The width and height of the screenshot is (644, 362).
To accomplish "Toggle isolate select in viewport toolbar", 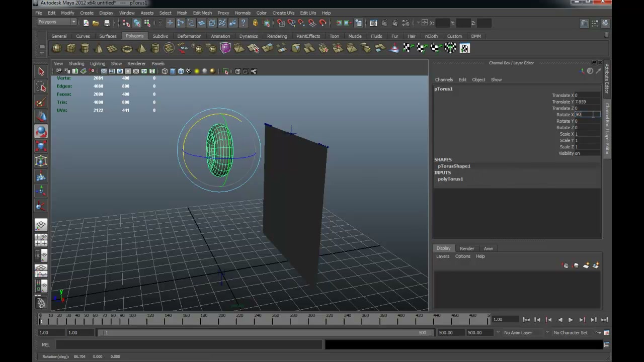I will point(226,71).
